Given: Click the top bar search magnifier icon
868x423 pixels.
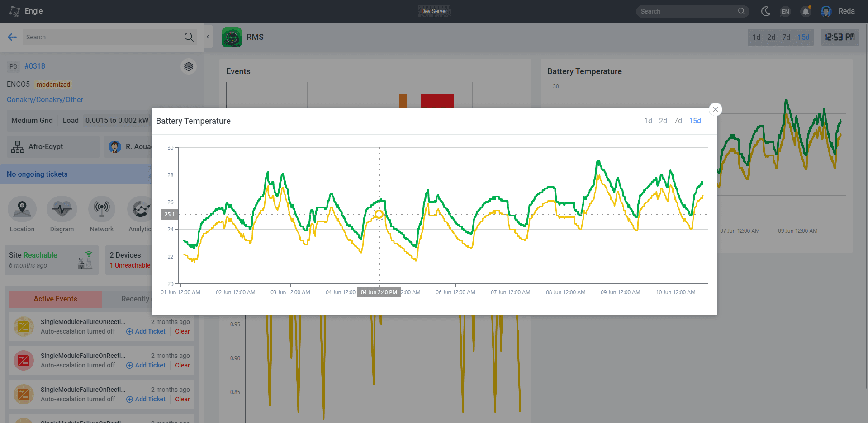Looking at the screenshot, I should (x=741, y=11).
